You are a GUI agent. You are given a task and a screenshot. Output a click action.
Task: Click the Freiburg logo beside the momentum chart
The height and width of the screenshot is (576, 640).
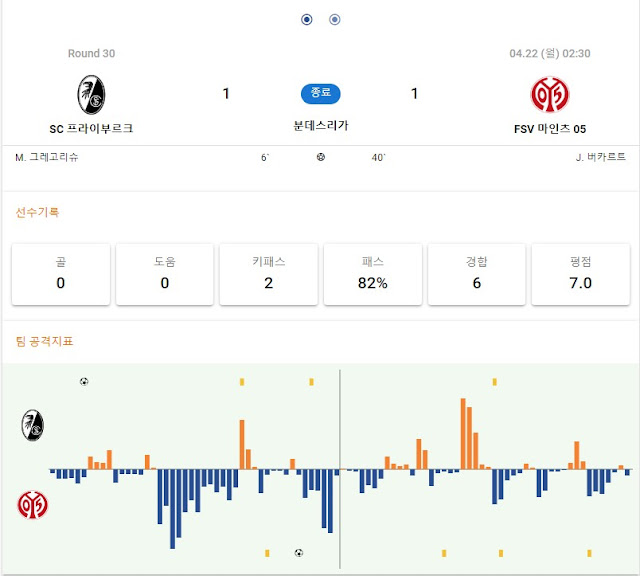[33, 425]
